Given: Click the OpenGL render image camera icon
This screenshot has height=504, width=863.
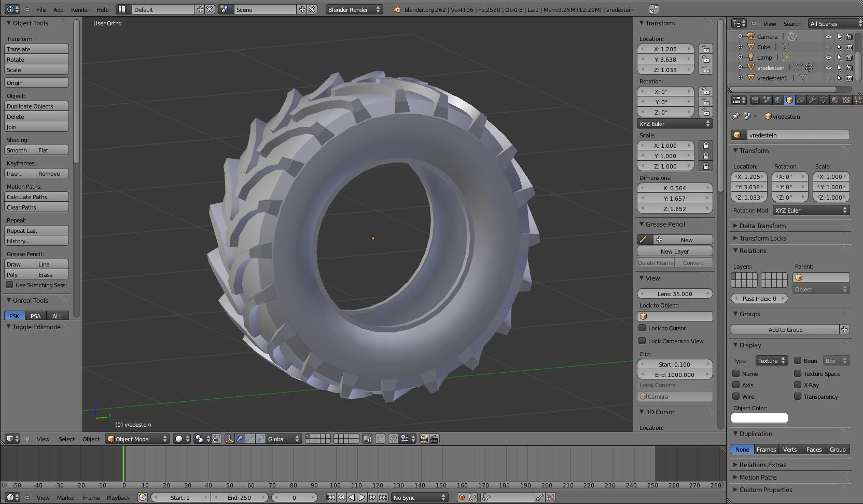Looking at the screenshot, I should tap(424, 439).
